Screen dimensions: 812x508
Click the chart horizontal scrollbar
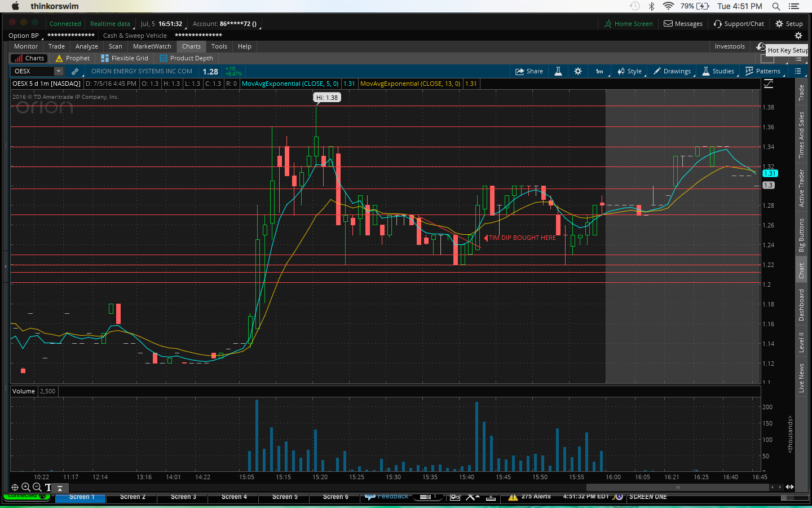(x=678, y=487)
